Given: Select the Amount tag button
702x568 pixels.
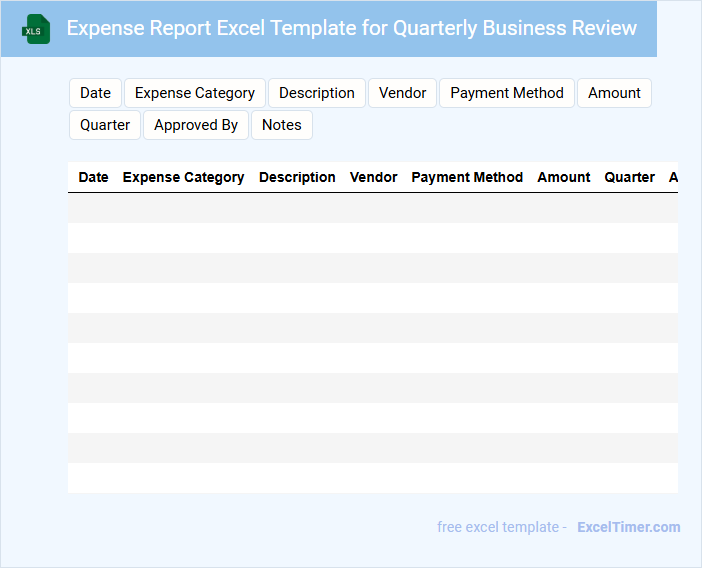Looking at the screenshot, I should (614, 93).
